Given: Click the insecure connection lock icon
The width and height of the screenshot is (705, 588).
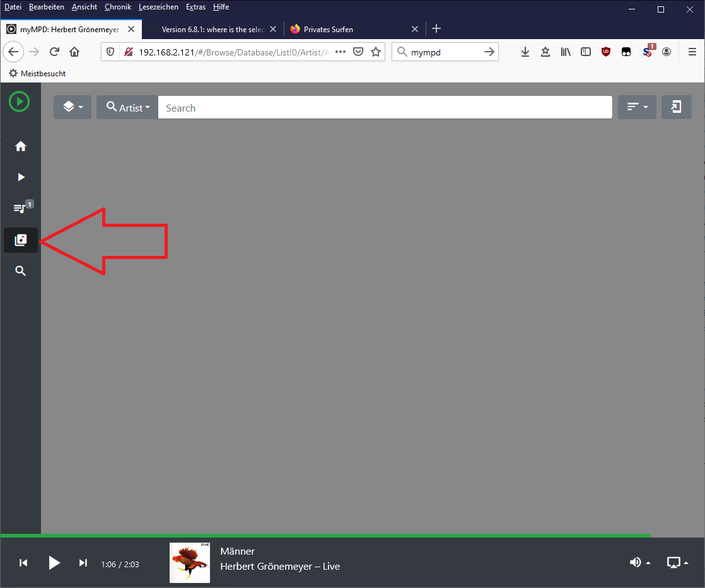Looking at the screenshot, I should (129, 52).
